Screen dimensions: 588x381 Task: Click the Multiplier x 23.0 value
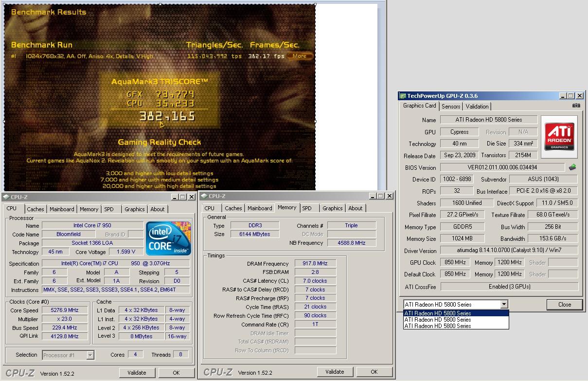click(65, 319)
